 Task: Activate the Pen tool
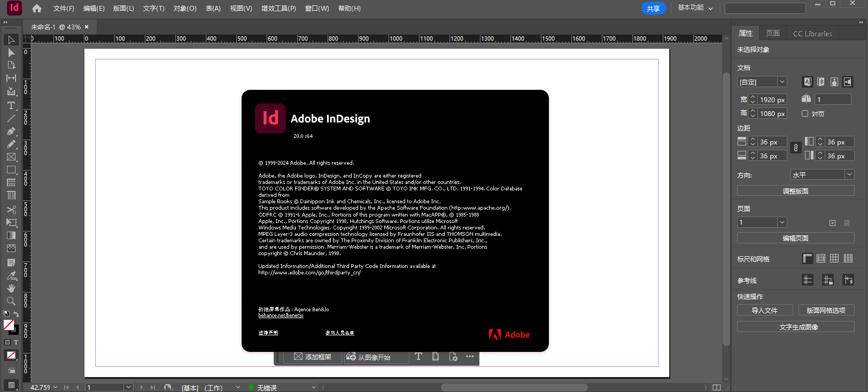(11, 131)
